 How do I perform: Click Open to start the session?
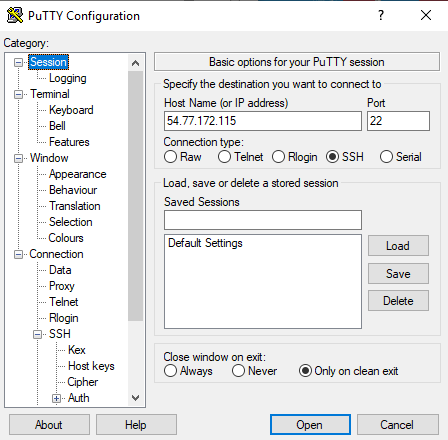tap(310, 425)
